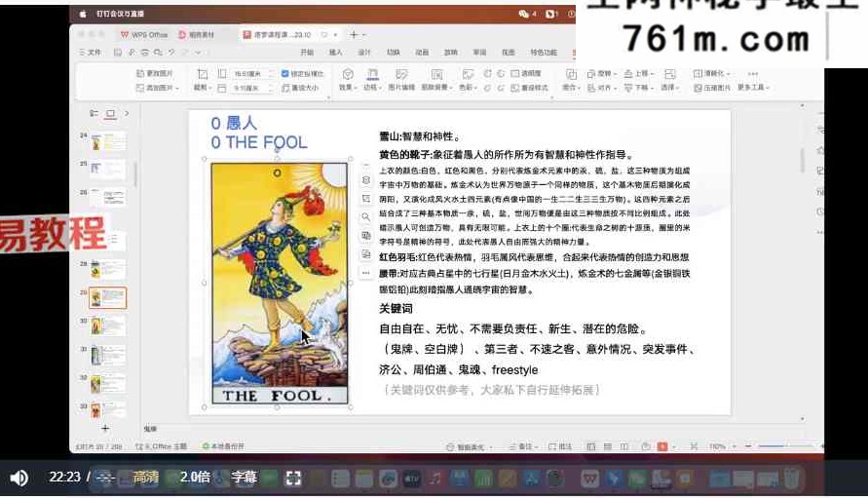Expand the 高效图片 dropdown
Screen dimensions: 868x498
[157, 88]
